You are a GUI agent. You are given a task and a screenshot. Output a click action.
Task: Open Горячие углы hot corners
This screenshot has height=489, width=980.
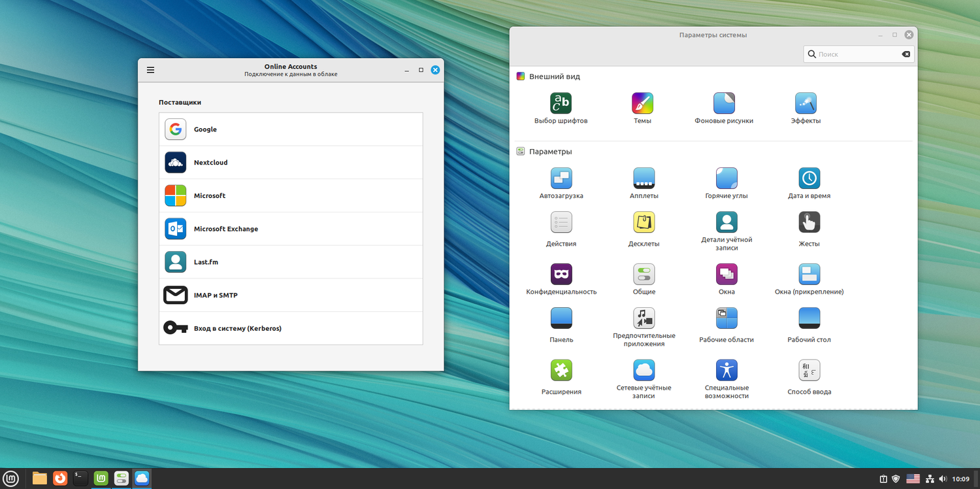coord(727,178)
